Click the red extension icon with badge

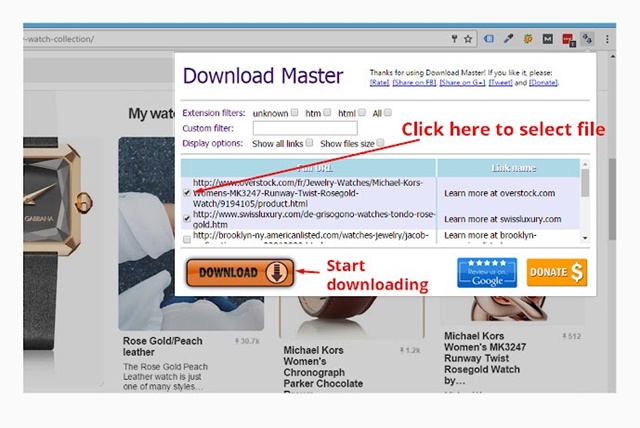pos(568,40)
